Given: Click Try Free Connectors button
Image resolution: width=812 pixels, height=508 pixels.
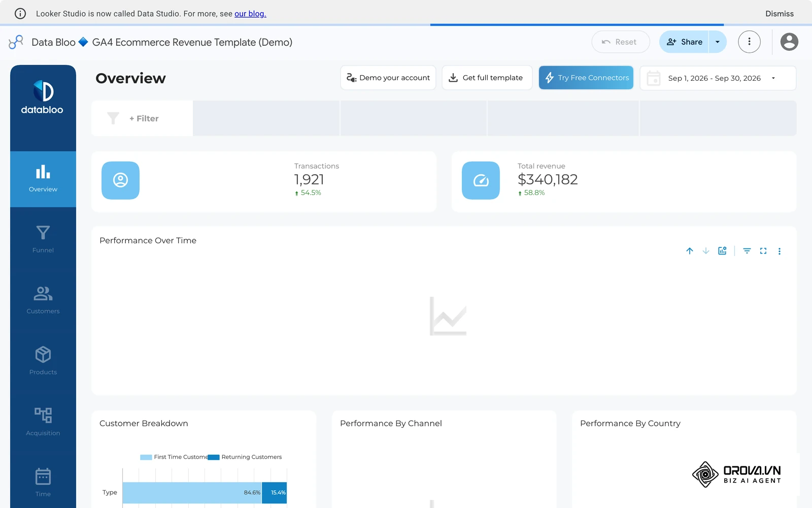Looking at the screenshot, I should point(586,78).
